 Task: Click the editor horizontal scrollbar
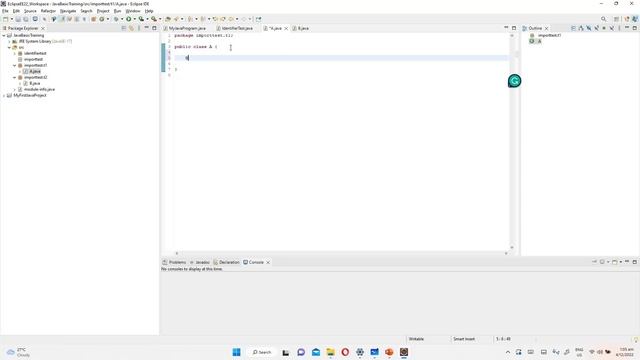click(342, 253)
